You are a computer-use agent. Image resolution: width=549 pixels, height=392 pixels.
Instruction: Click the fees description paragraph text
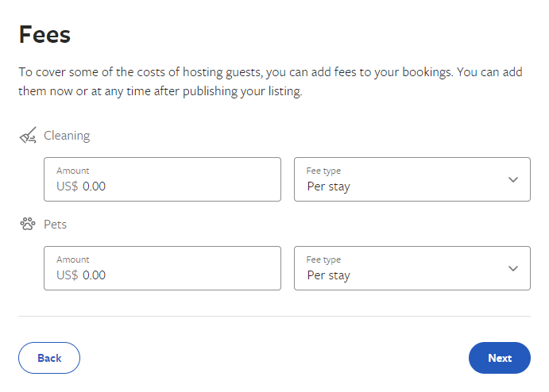270,82
